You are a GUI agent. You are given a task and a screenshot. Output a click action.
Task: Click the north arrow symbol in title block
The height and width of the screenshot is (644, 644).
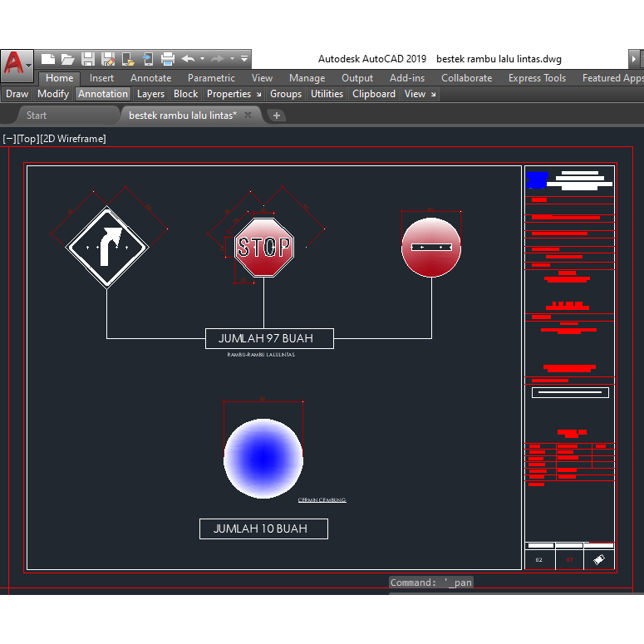pyautogui.click(x=599, y=559)
